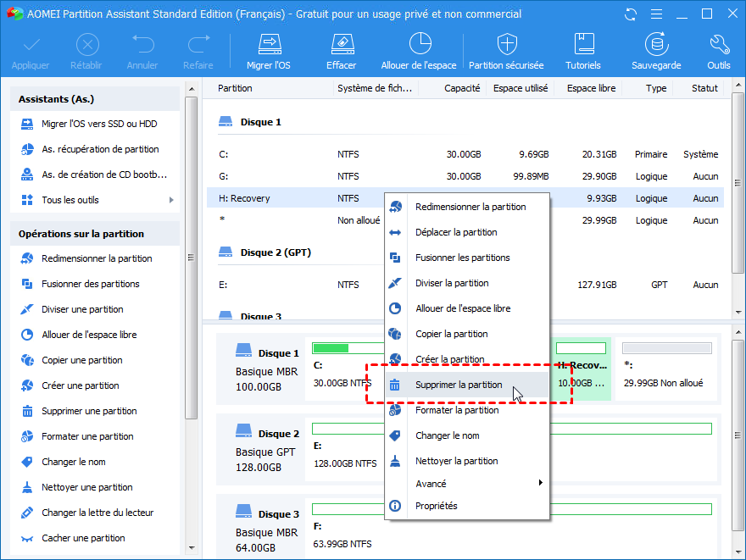
Task: Click Changer la lettre du lecteur
Action: pyautogui.click(x=97, y=513)
